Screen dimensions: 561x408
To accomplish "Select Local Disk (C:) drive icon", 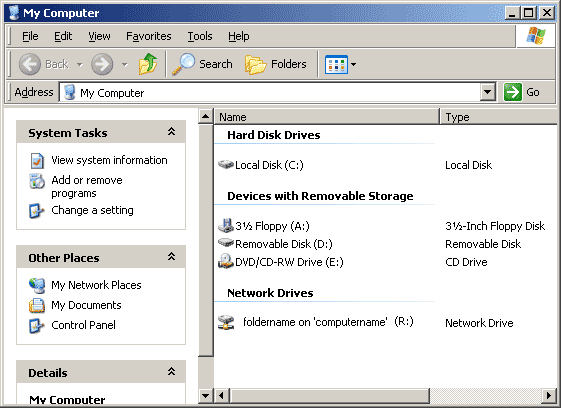I will click(225, 165).
